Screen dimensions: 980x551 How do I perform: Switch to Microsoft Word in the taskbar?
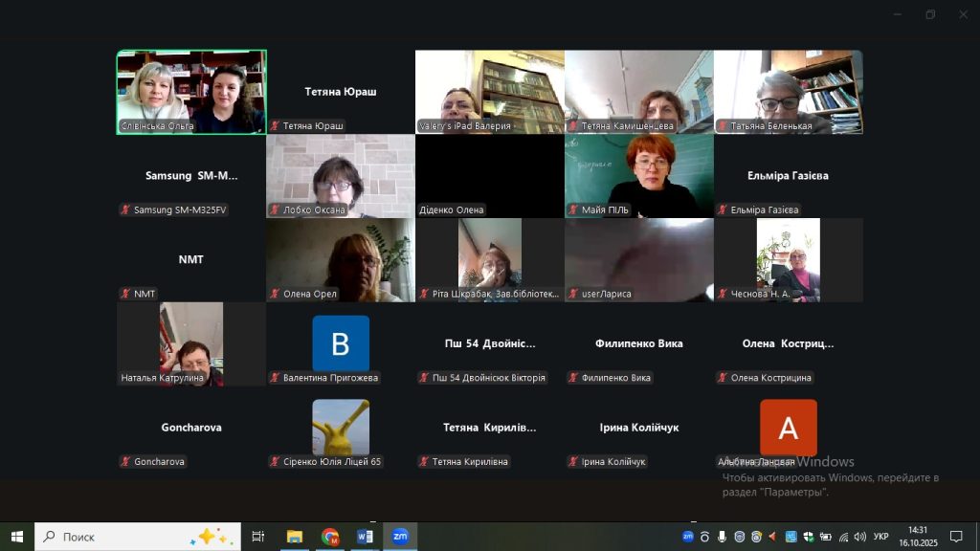[365, 537]
